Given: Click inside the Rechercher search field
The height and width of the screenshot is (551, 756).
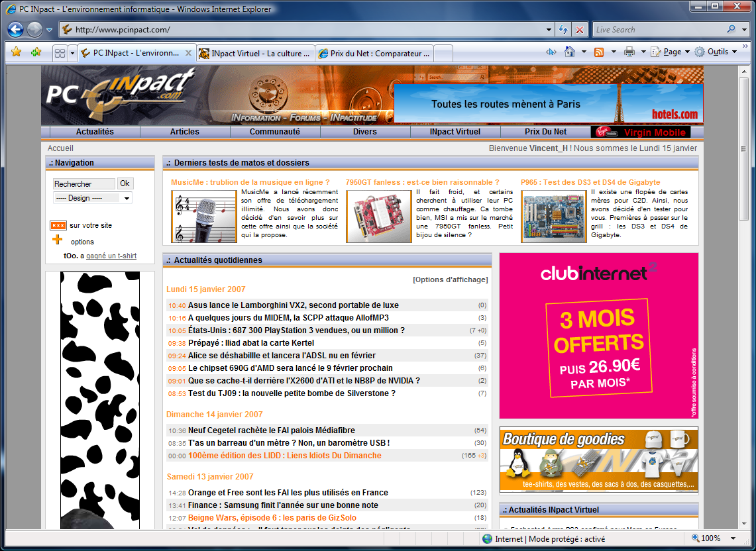Looking at the screenshot, I should (84, 183).
